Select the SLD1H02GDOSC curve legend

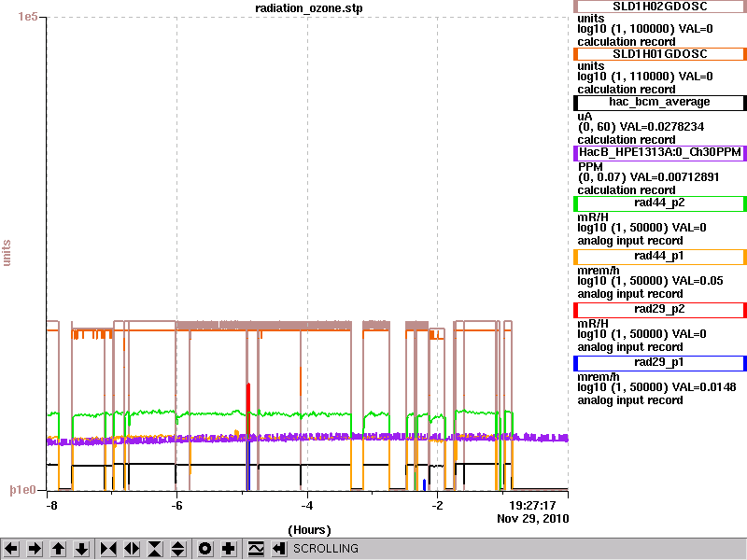click(x=660, y=7)
